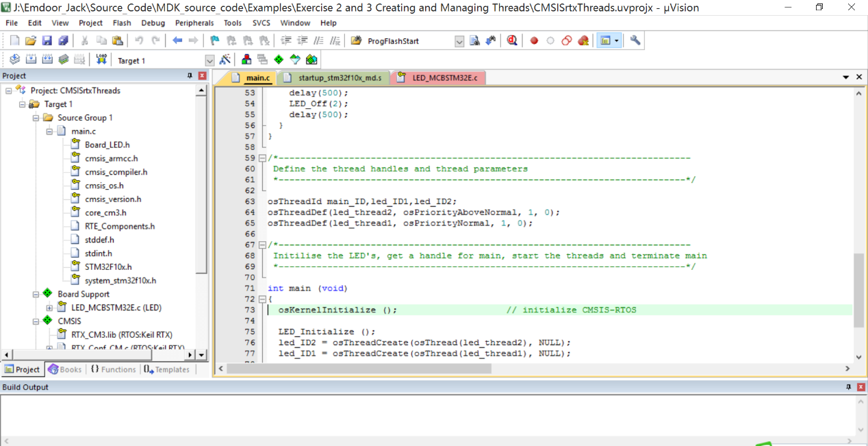Start the debug session magnifier icon
Viewport: 868px width, 446px height.
pos(512,41)
